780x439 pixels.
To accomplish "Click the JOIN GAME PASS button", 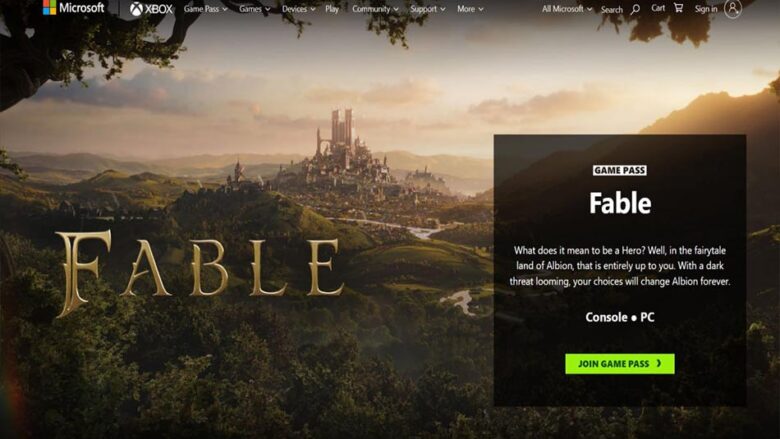I will [620, 364].
